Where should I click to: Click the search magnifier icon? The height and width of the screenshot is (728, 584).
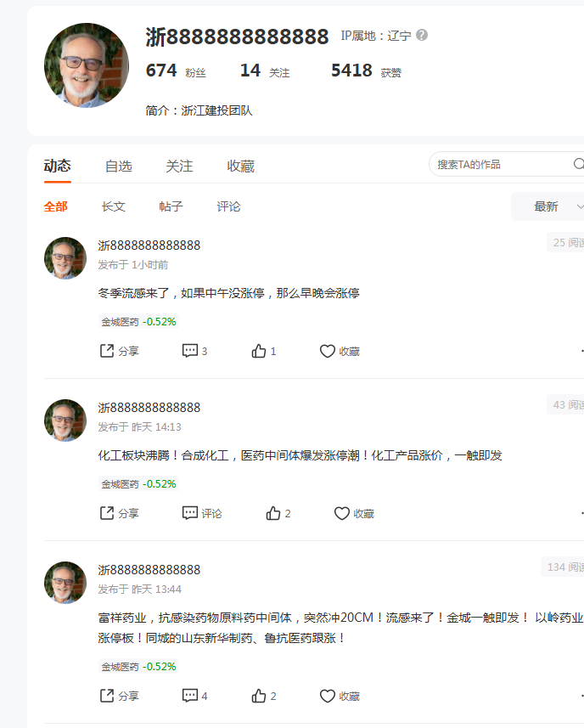(578, 164)
